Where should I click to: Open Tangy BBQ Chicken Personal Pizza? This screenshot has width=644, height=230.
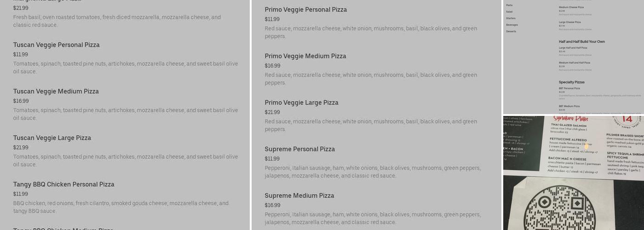point(64,184)
